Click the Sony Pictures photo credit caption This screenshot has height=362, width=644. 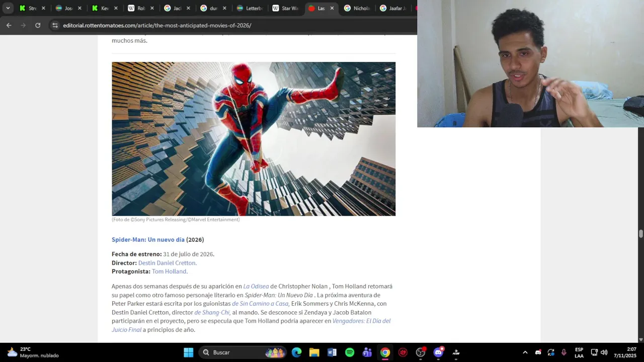click(x=176, y=220)
